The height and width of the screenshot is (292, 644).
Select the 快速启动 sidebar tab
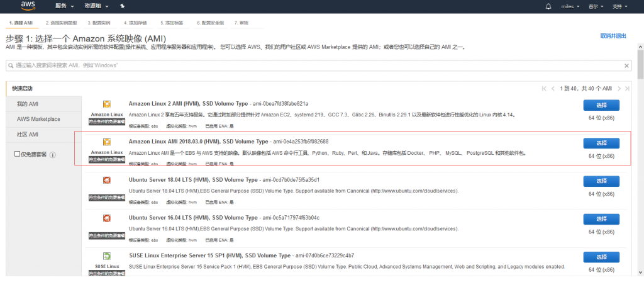coord(43,89)
